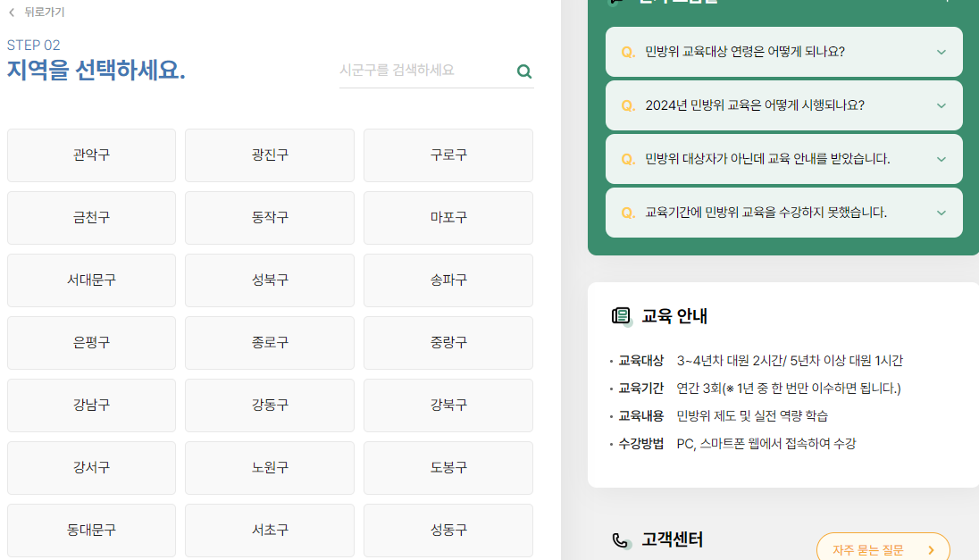Expand the question about missing the education period

tap(783, 212)
